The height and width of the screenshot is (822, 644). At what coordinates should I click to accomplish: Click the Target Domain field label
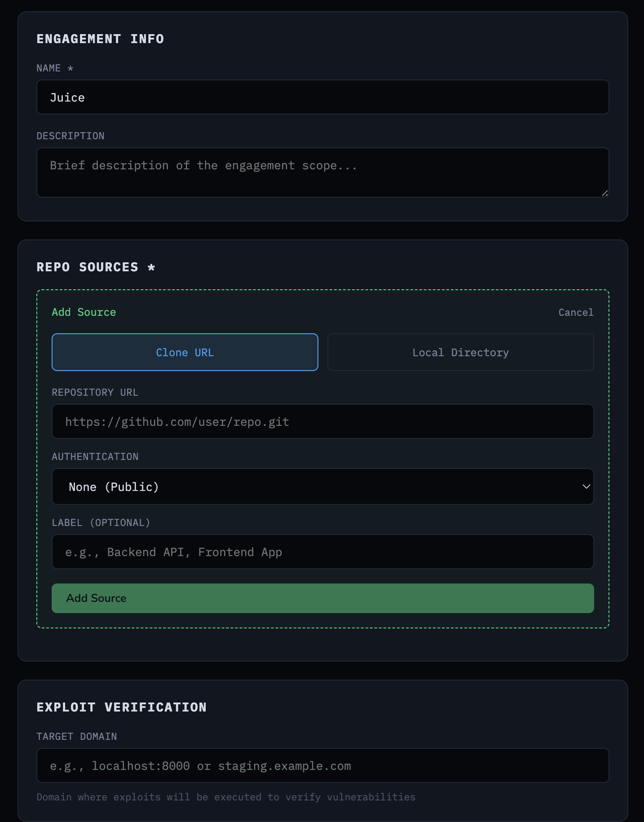[x=77, y=736]
